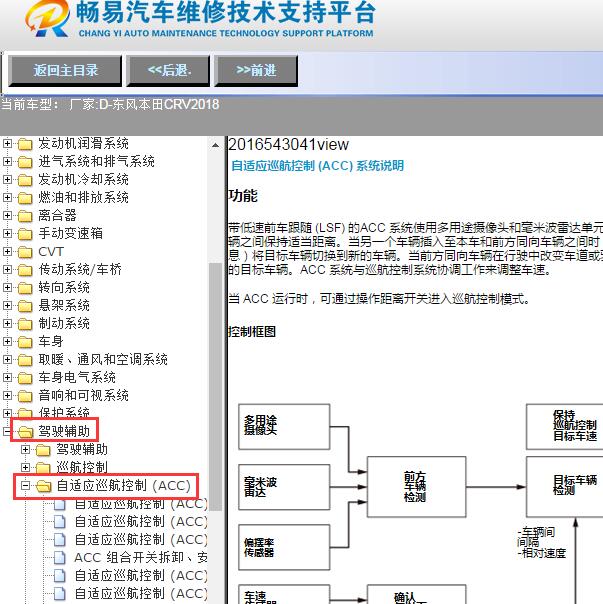Viewport: 603px width, 604px height.
Task: Expand the 音响和可视系统 node
Action: [7, 395]
